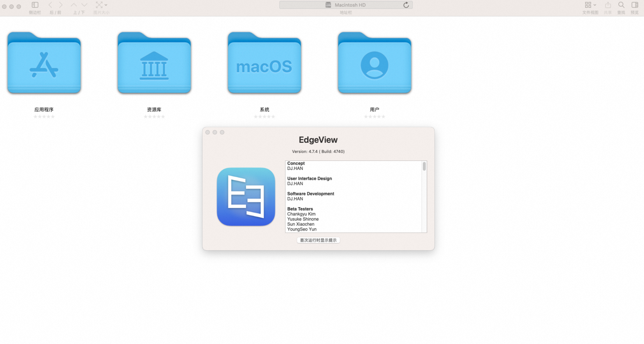Screen dimensions: 644x344
Task: Set star rating under 用户
Action: pyautogui.click(x=375, y=117)
